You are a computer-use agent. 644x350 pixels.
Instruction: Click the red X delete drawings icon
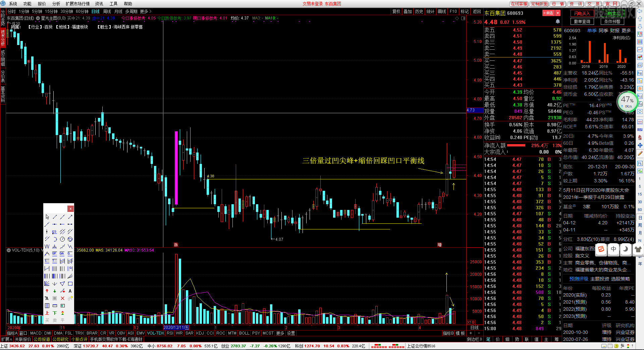[62, 298]
